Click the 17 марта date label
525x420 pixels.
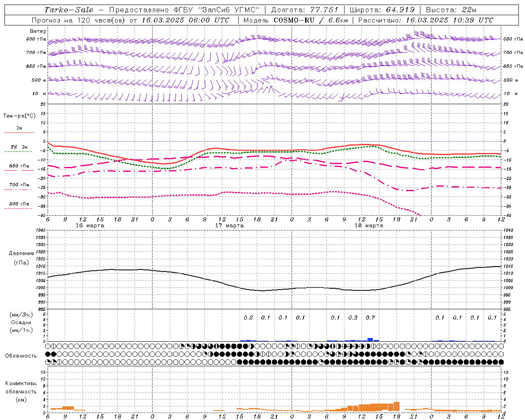click(230, 226)
